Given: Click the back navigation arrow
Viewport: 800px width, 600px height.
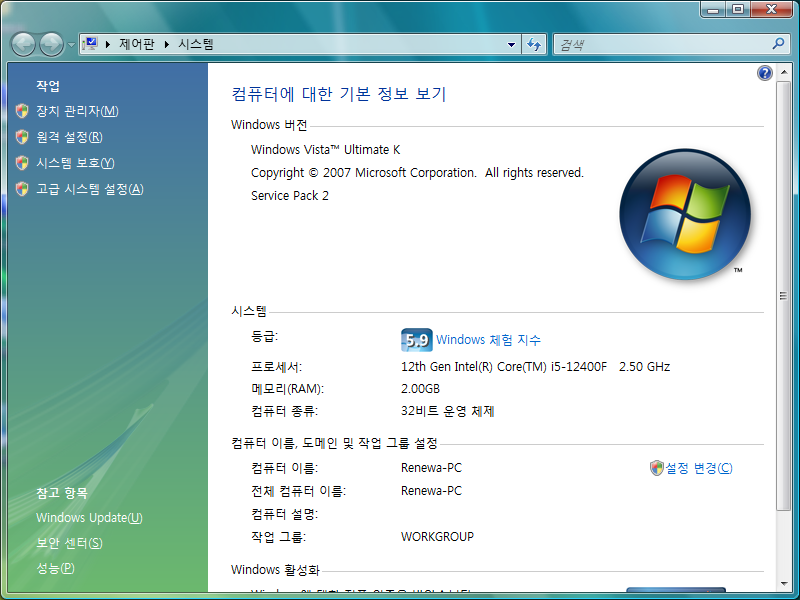Looking at the screenshot, I should (22, 43).
